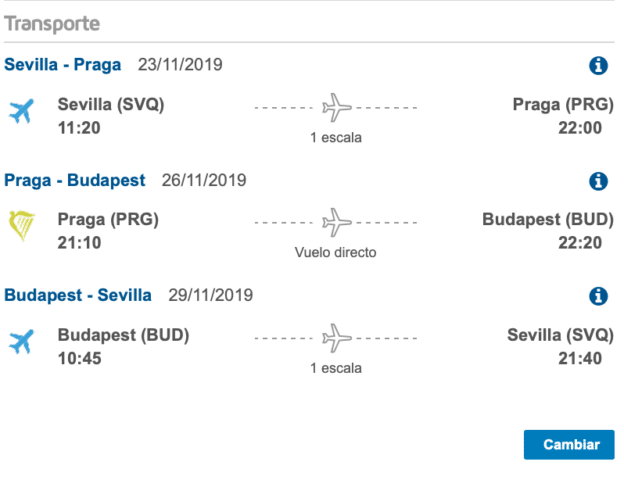Click "1 escala" on the Budapest - Sevilla flight
624x494 pixels.
336,368
